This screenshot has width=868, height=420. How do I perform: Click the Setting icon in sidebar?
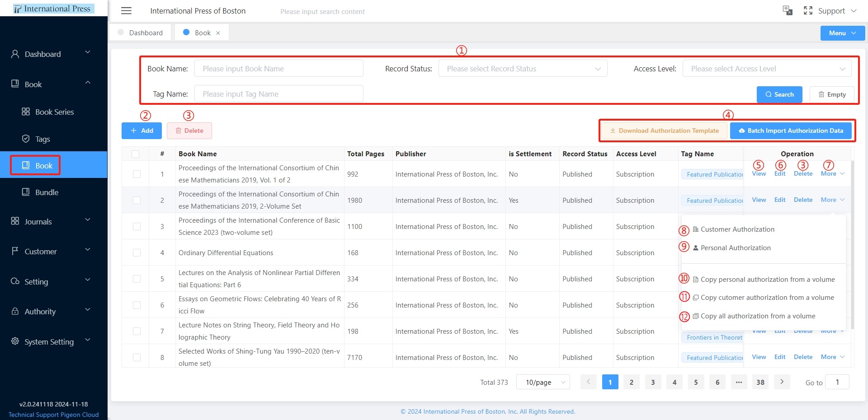point(15,281)
